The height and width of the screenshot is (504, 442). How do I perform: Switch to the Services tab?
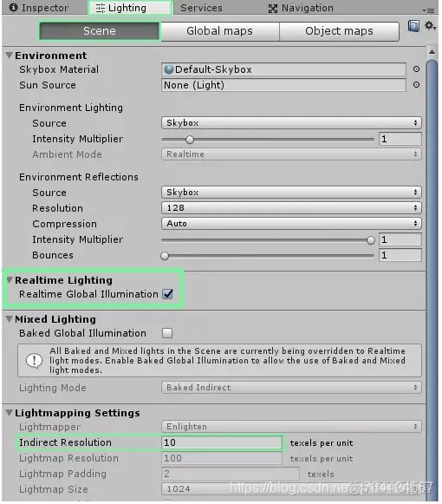point(201,8)
